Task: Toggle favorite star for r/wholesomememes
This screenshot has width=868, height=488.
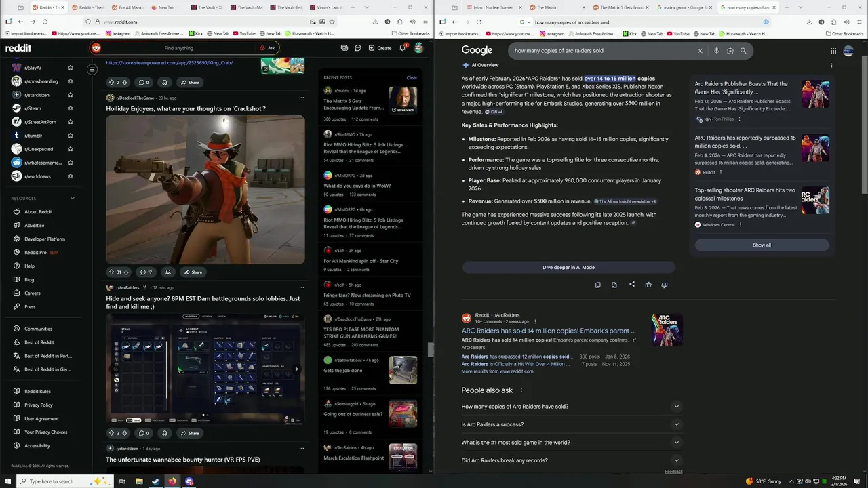Action: [x=71, y=163]
